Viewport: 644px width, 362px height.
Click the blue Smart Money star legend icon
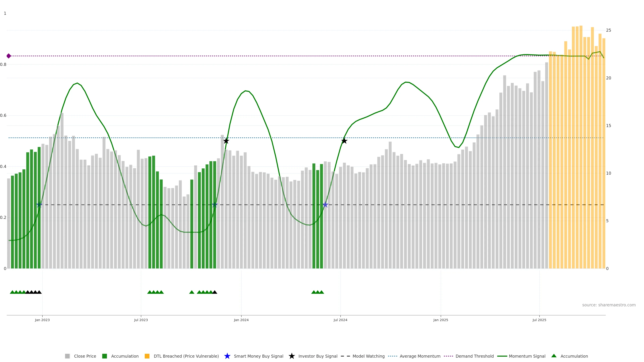click(227, 356)
